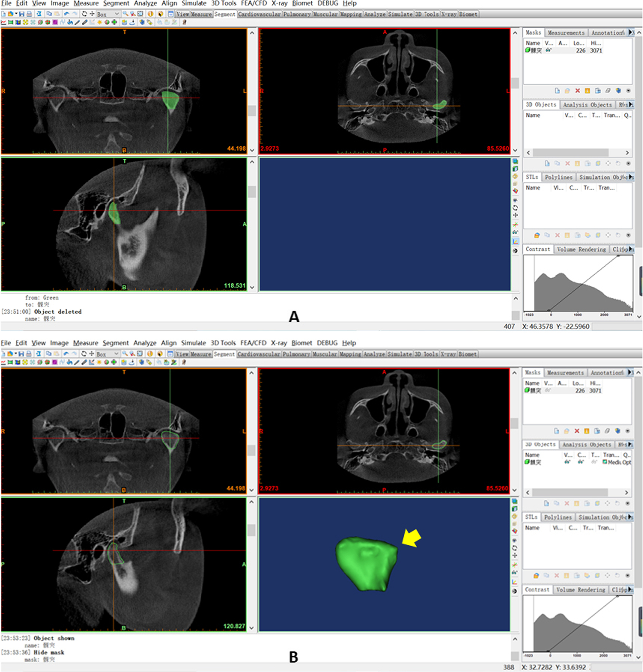643x672 pixels.
Task: Show hidden mask via greyed glasses in bottom Masks row
Action: click(548, 390)
